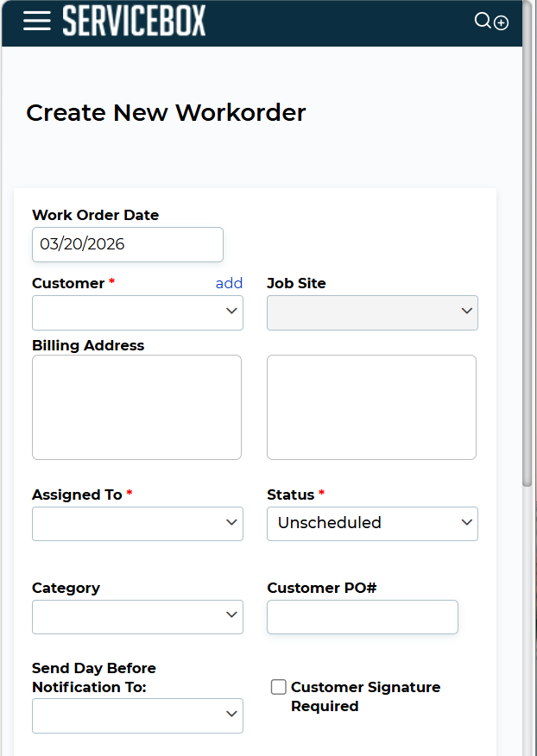Click the plus circle quick-add icon
The image size is (537, 756).
[x=501, y=23]
